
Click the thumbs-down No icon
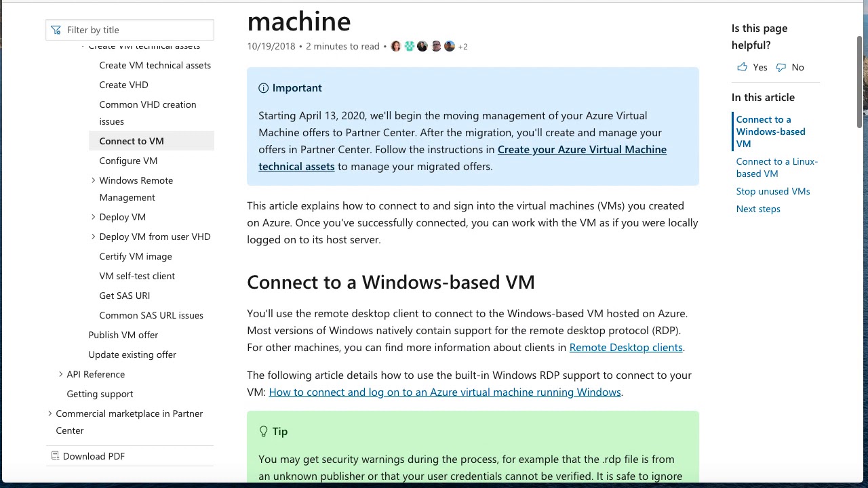coord(781,67)
